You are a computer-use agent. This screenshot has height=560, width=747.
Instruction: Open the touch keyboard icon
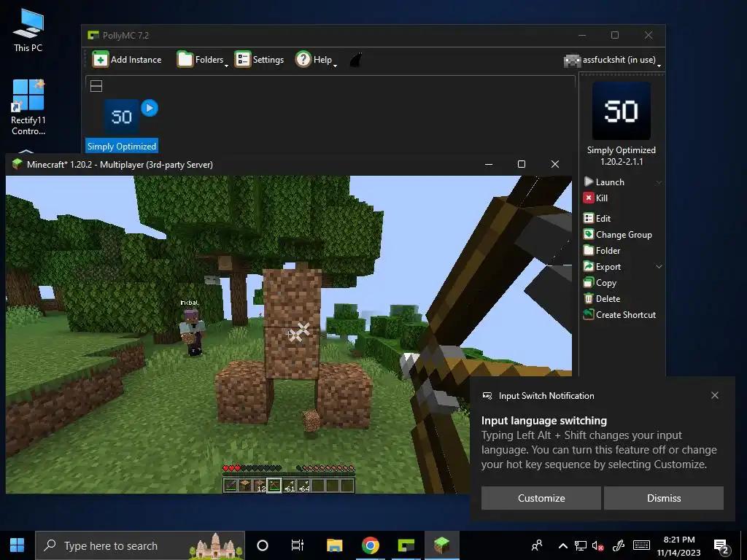(641, 545)
